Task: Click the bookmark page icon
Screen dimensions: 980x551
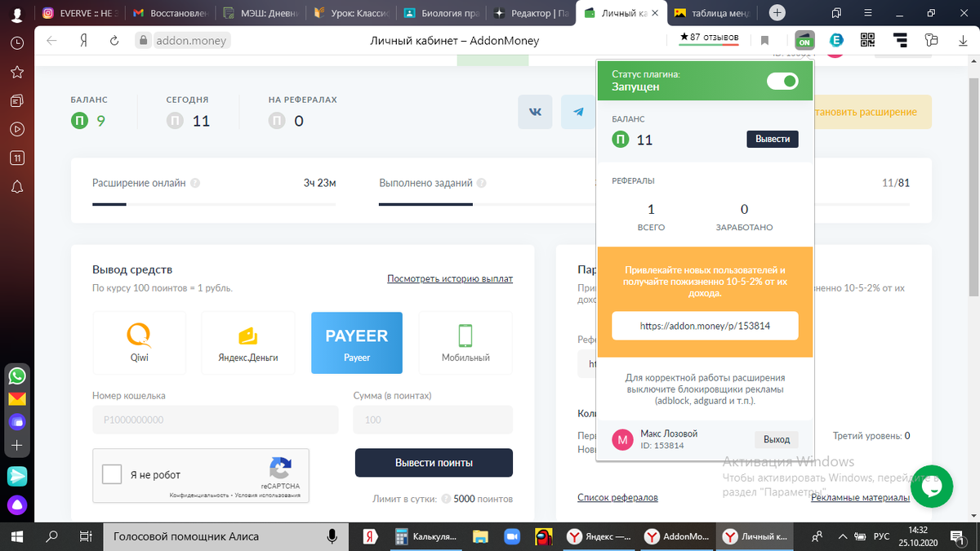Action: coord(764,40)
